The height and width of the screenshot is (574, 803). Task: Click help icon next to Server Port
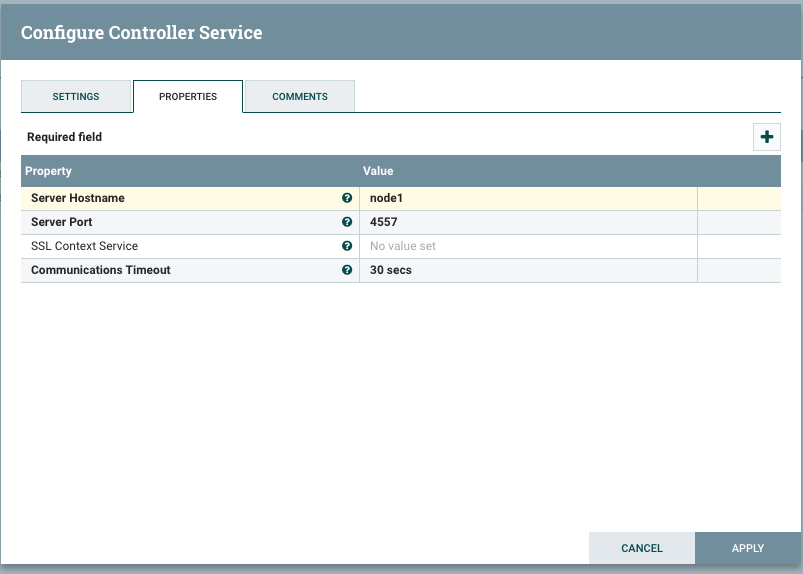point(347,222)
